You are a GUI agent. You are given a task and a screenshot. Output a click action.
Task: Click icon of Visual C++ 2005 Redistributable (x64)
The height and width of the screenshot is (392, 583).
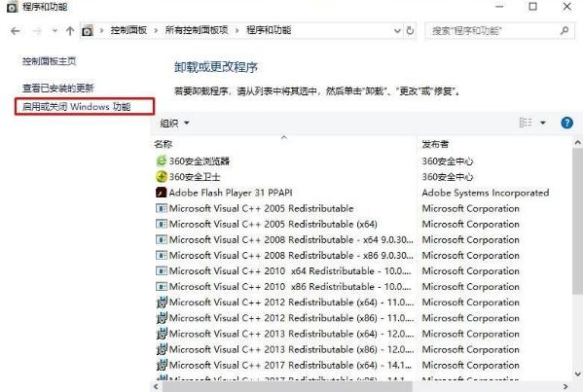pos(161,224)
